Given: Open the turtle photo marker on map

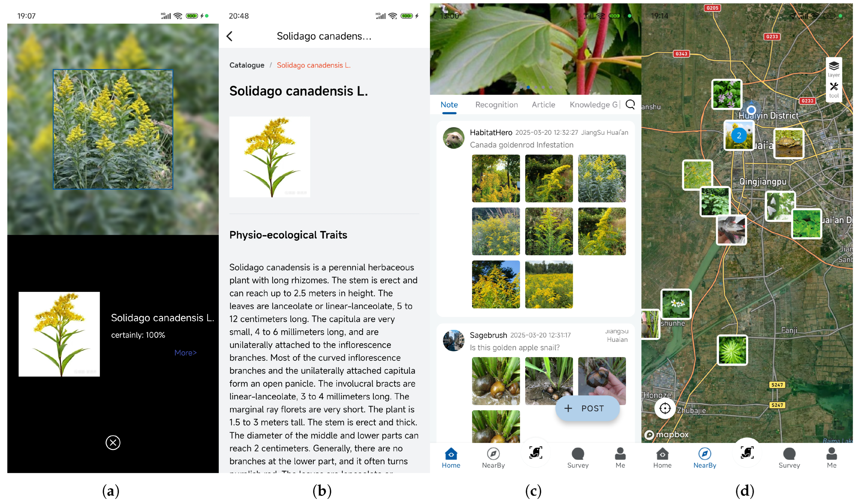Looking at the screenshot, I should [x=789, y=143].
